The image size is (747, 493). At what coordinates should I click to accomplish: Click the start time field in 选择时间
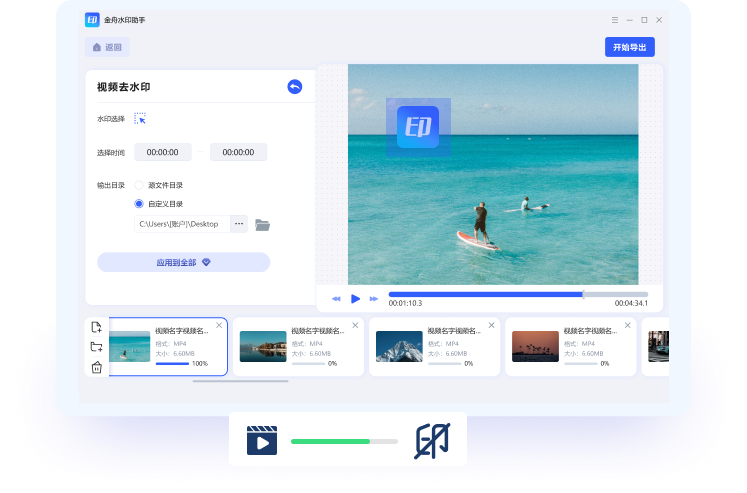[x=162, y=152]
